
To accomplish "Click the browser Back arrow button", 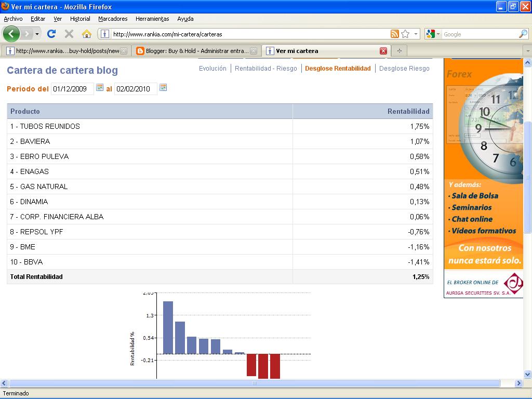I will point(11,34).
